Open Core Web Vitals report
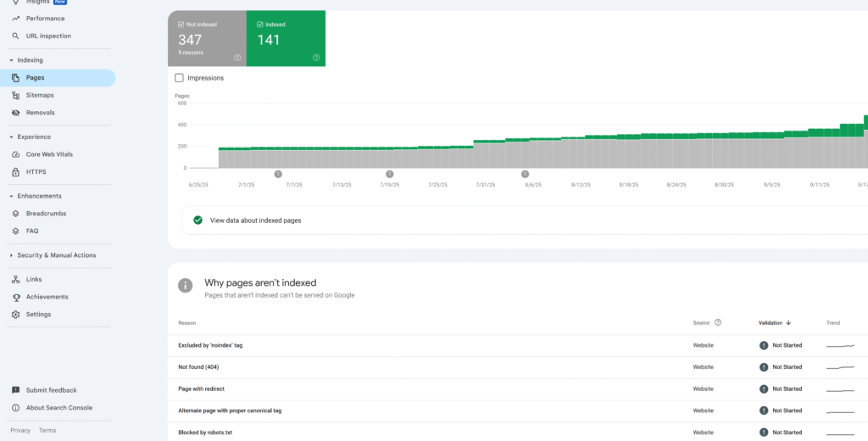 (x=49, y=154)
